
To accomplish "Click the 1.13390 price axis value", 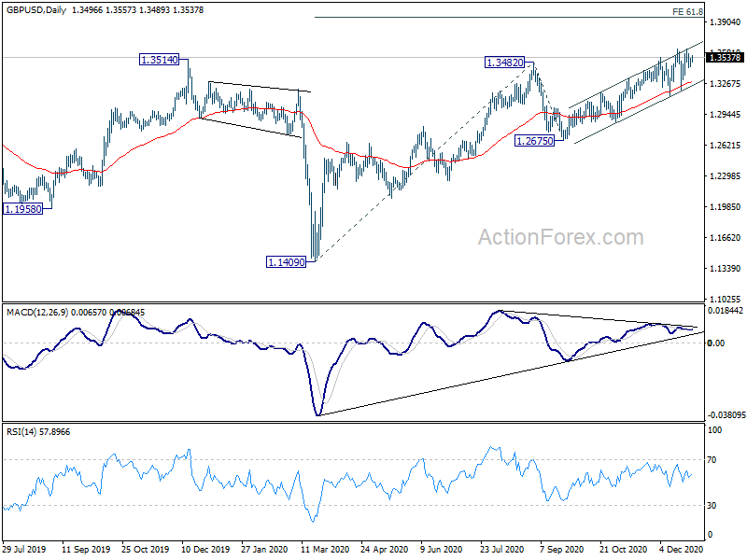I will click(x=726, y=269).
